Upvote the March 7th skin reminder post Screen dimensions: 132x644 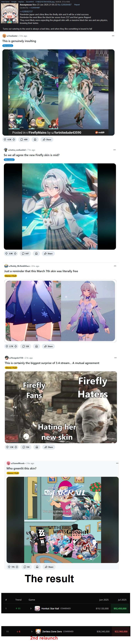coord(7,346)
